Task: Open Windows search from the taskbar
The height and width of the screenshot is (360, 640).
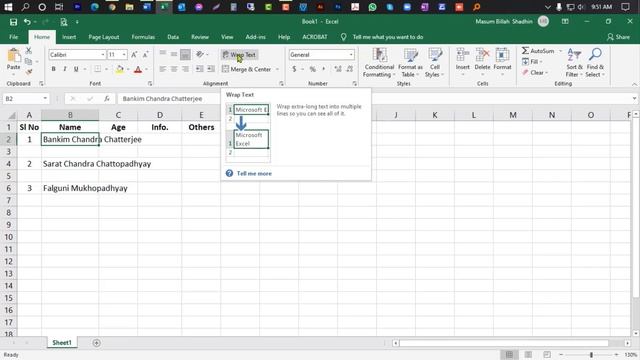Action: (25, 7)
